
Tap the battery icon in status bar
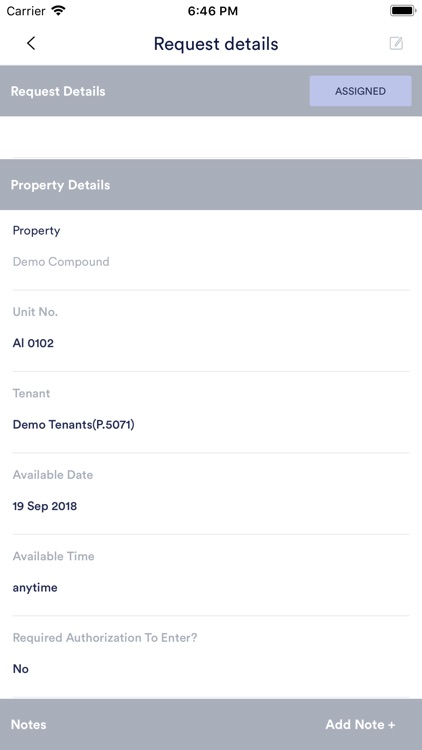click(x=402, y=11)
